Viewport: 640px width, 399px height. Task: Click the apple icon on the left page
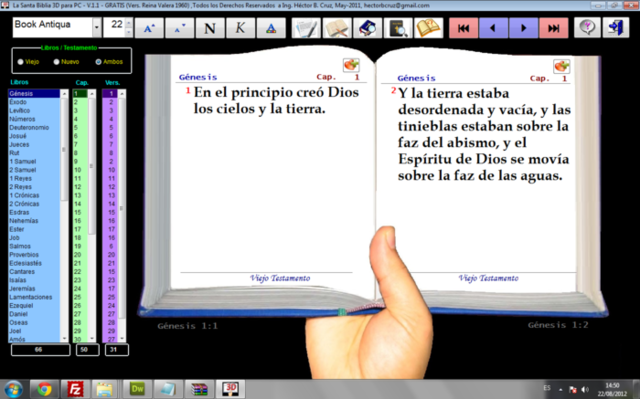(351, 65)
